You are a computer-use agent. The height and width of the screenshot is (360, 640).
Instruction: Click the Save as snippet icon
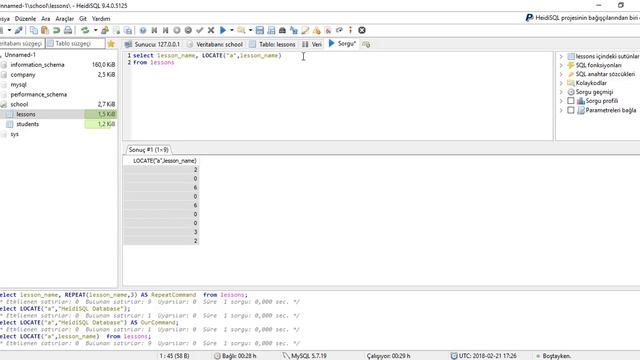point(271,30)
